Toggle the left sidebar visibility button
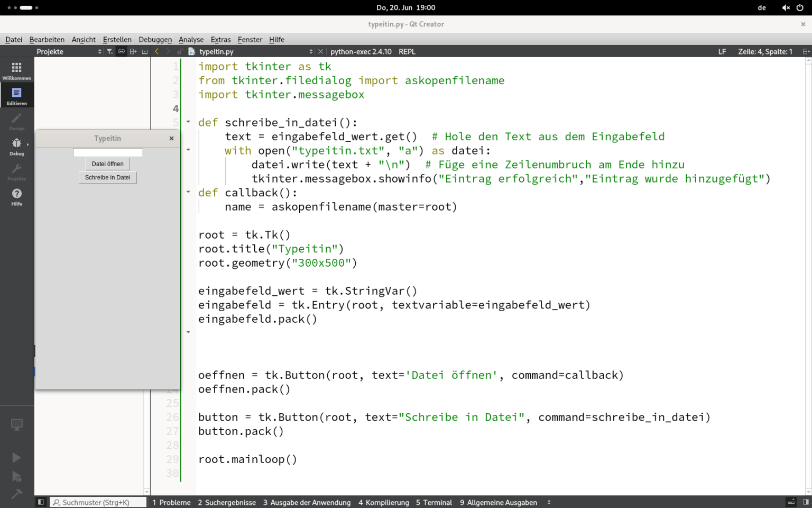The image size is (812, 508). point(41,502)
